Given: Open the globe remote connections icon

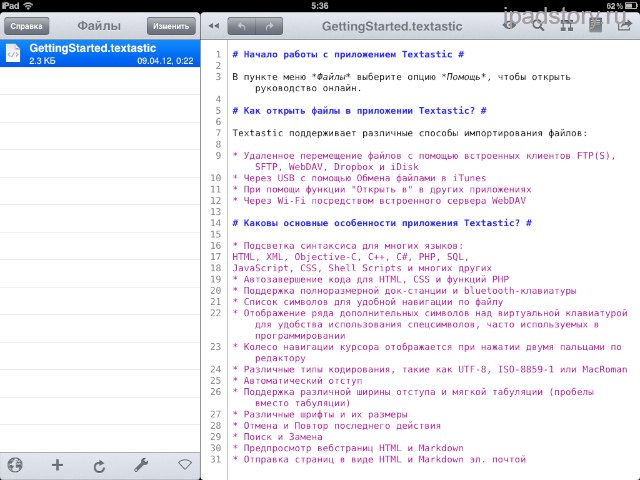Looking at the screenshot, I should (x=15, y=464).
